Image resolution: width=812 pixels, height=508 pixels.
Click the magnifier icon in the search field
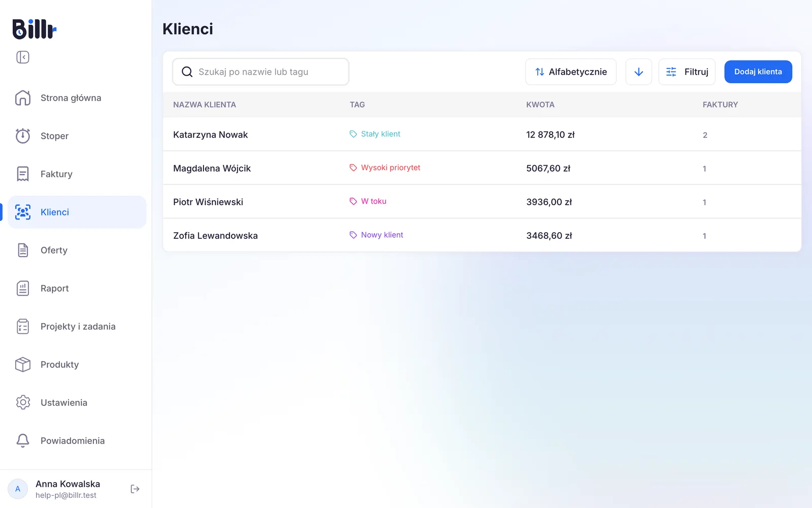pyautogui.click(x=187, y=72)
